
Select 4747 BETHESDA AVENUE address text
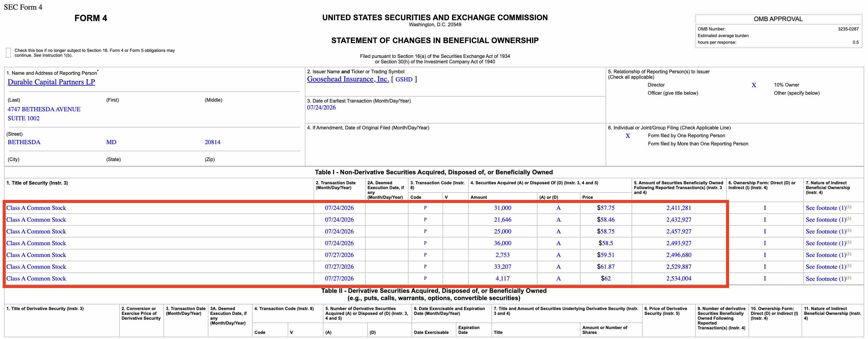pos(44,109)
